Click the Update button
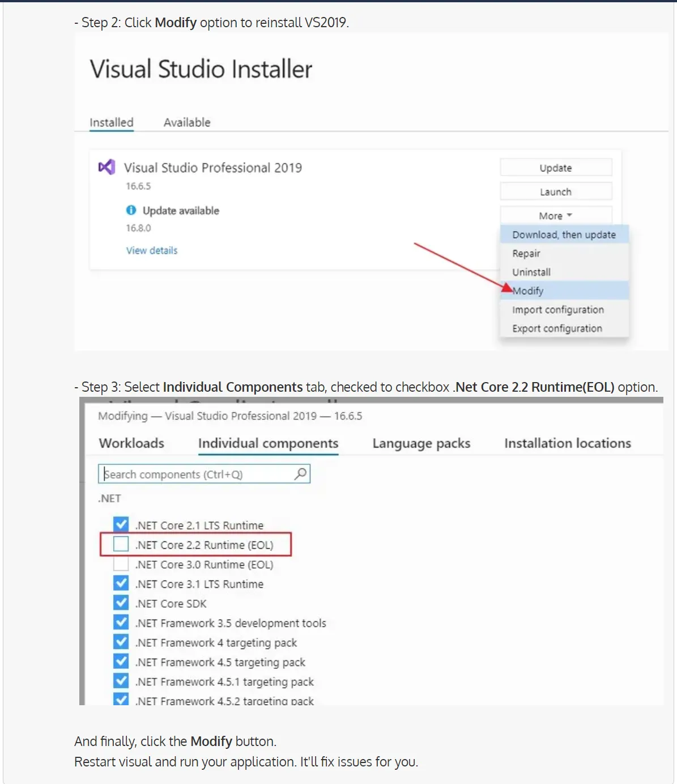 point(556,168)
